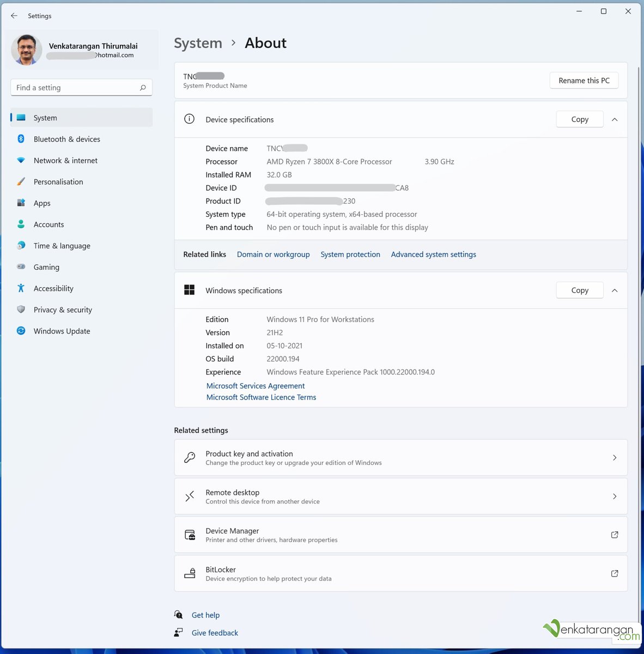The height and width of the screenshot is (654, 644).
Task: Open the Device Manager row
Action: [x=400, y=535]
